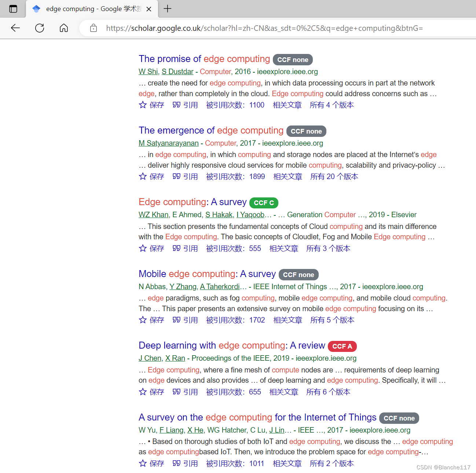
Task: View 1100 citations of 'The promise' paper
Action: coord(235,105)
